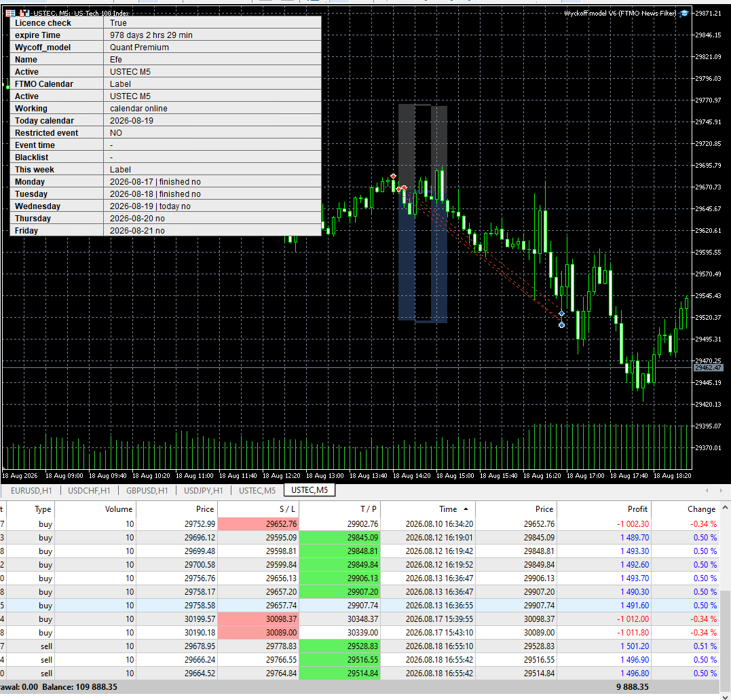The height and width of the screenshot is (700, 731).
Task: Select the topmost red sell entry marker on chart
Action: [x=394, y=177]
